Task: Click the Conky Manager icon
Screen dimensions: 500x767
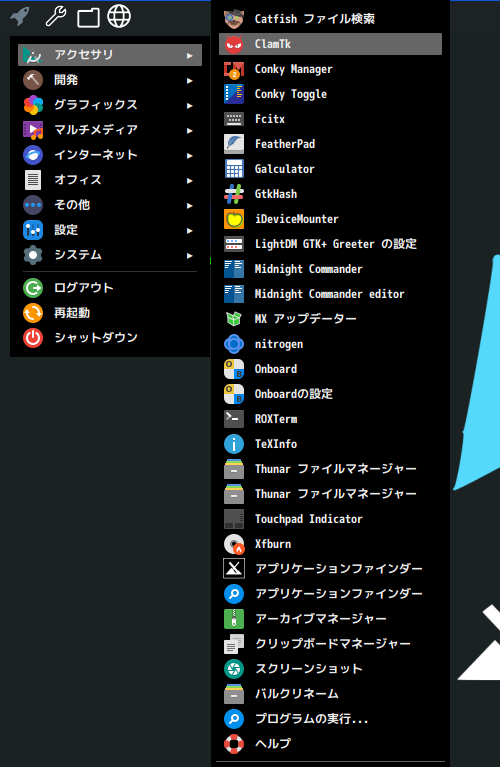Action: coord(234,69)
